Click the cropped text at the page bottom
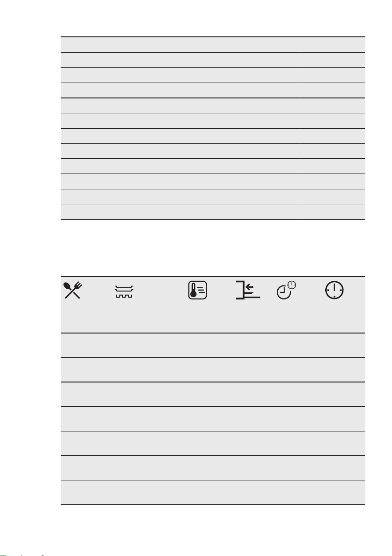392x556 pixels. point(23,554)
